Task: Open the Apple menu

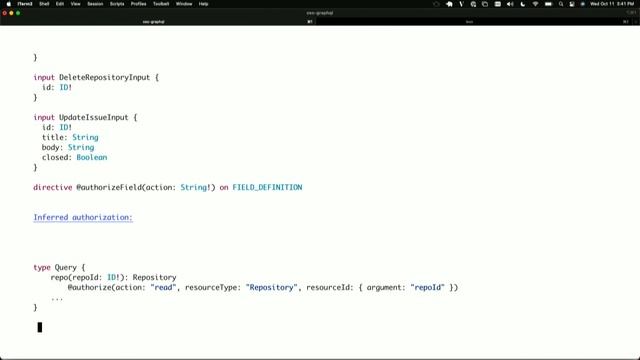Action: pyautogui.click(x=9, y=4)
